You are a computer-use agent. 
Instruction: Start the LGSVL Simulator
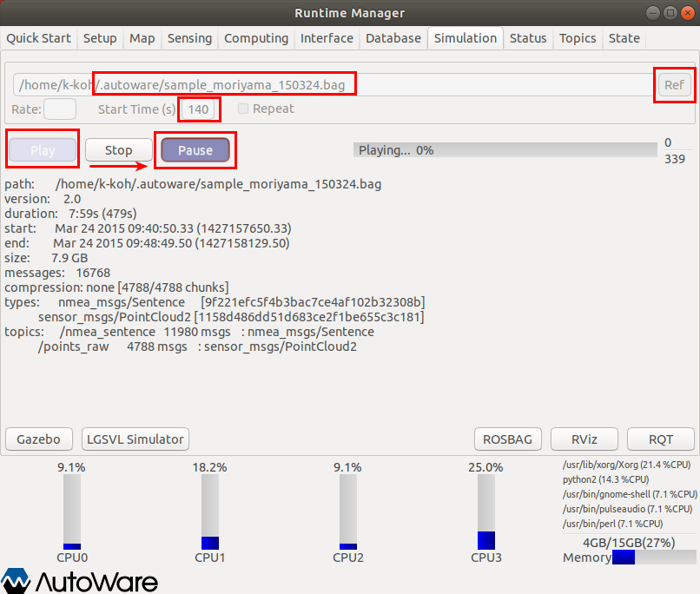[135, 439]
